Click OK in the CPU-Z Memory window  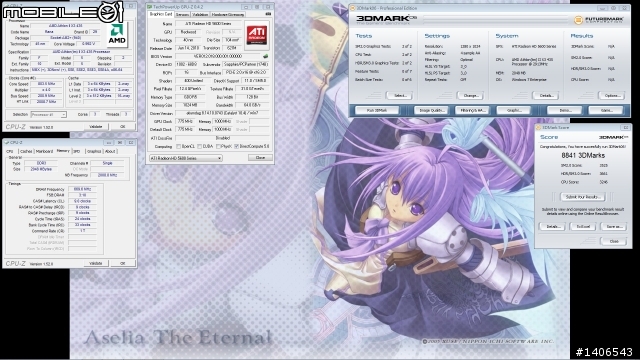(x=122, y=263)
